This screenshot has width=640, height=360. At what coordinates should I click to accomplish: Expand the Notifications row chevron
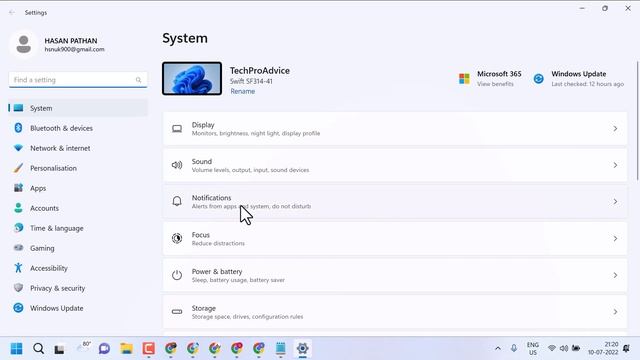615,202
